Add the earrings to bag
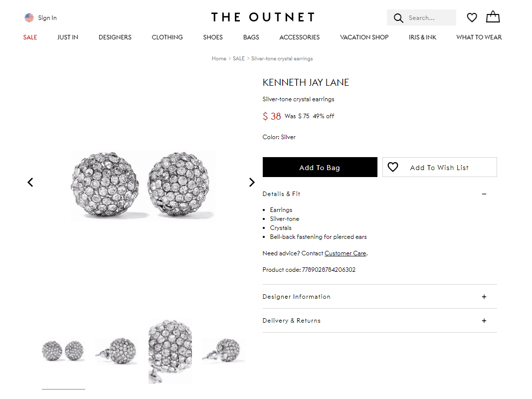 pos(320,167)
